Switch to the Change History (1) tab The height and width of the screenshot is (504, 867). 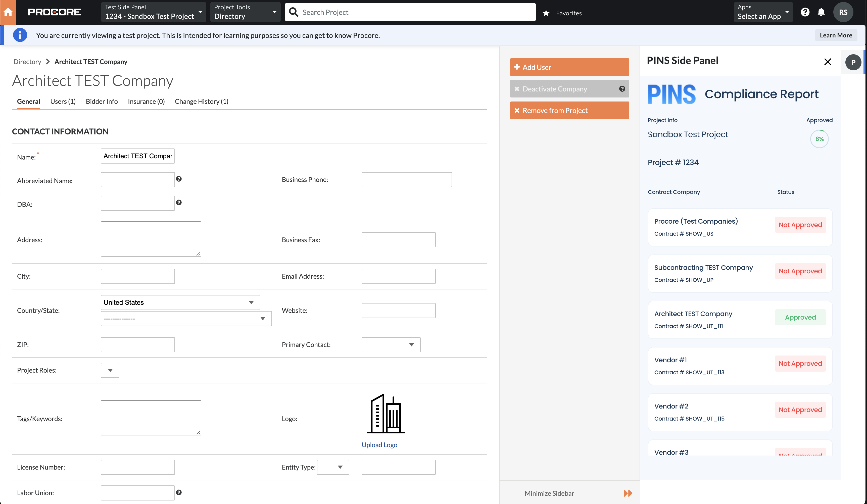point(202,102)
